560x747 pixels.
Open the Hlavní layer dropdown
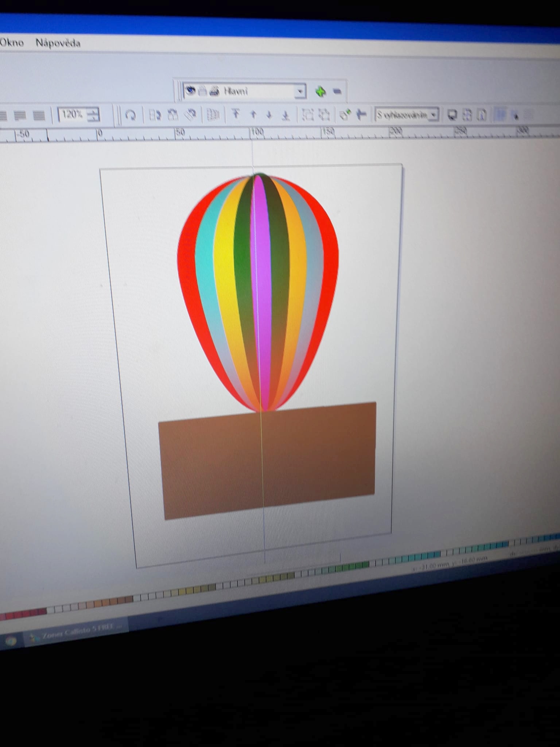(300, 92)
